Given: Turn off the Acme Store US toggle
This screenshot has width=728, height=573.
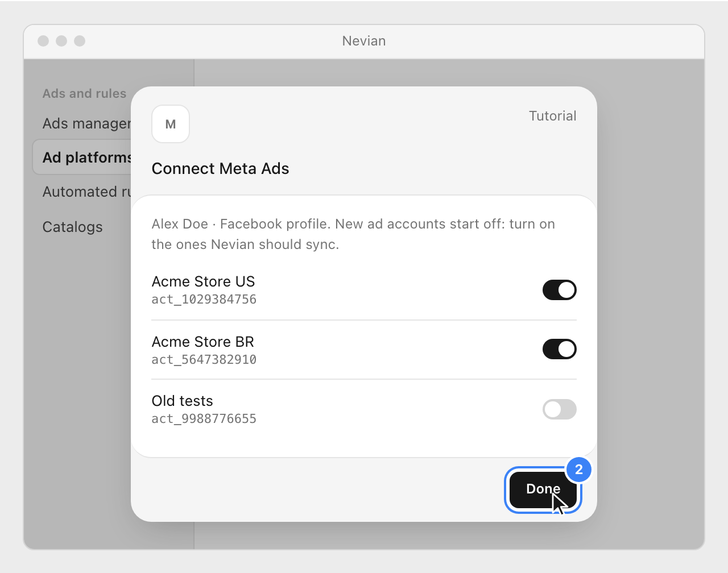Looking at the screenshot, I should coord(559,290).
